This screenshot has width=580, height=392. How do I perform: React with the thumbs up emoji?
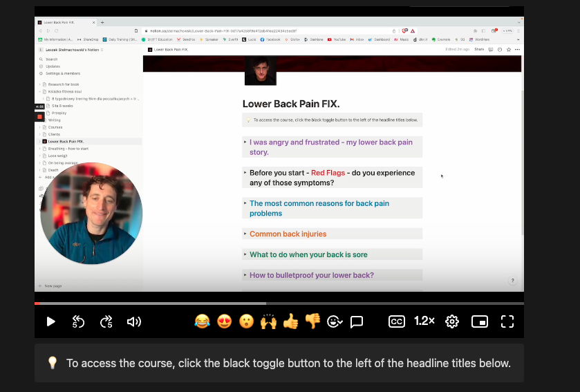pyautogui.click(x=290, y=321)
